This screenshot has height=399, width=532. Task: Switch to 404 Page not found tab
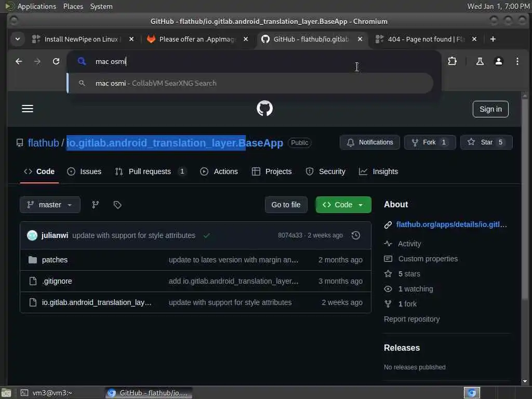coord(426,39)
